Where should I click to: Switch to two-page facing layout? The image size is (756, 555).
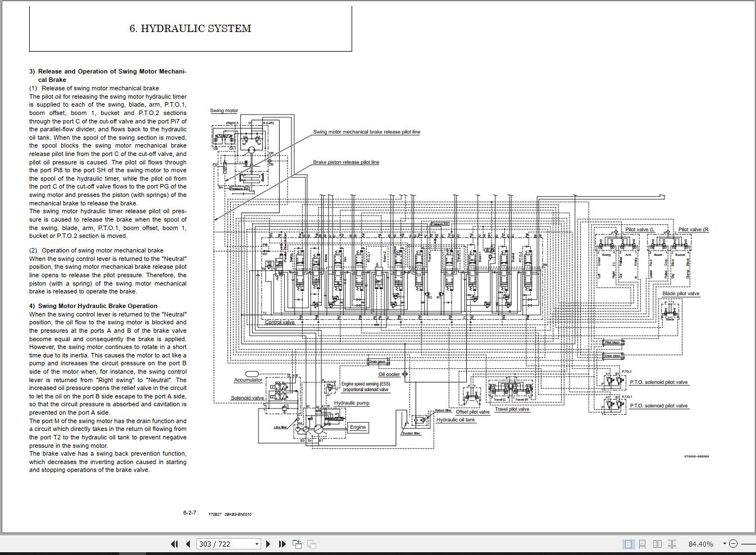click(657, 544)
